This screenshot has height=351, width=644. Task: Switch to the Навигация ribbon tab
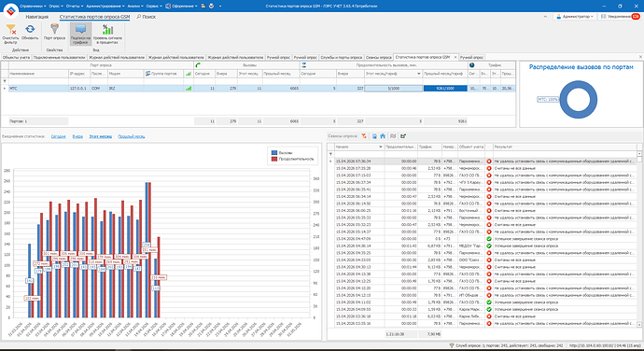[x=37, y=17]
